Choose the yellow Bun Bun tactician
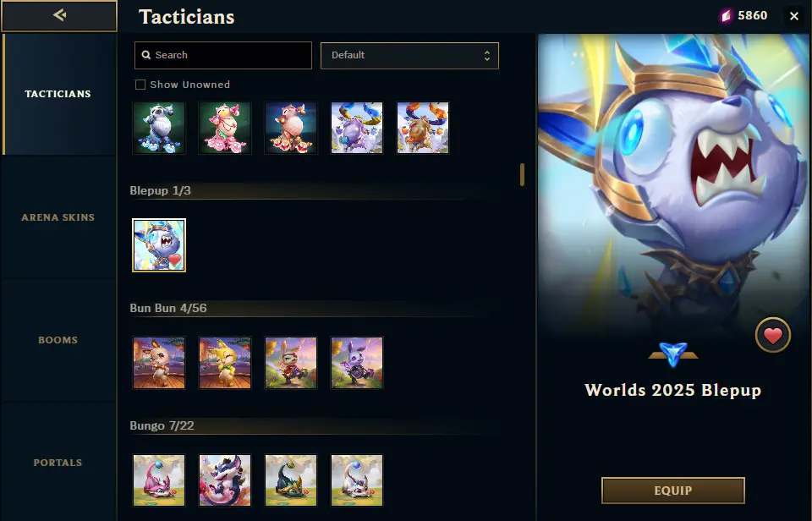 (225, 363)
